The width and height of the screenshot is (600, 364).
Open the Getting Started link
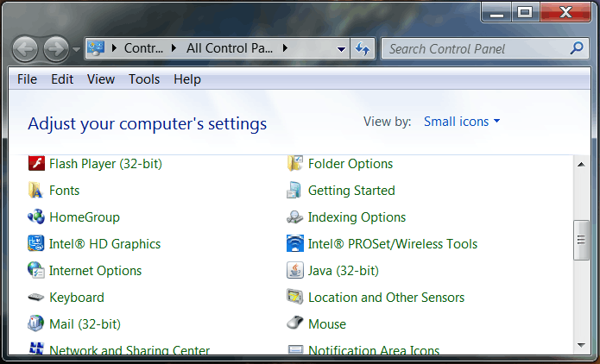[x=351, y=191]
